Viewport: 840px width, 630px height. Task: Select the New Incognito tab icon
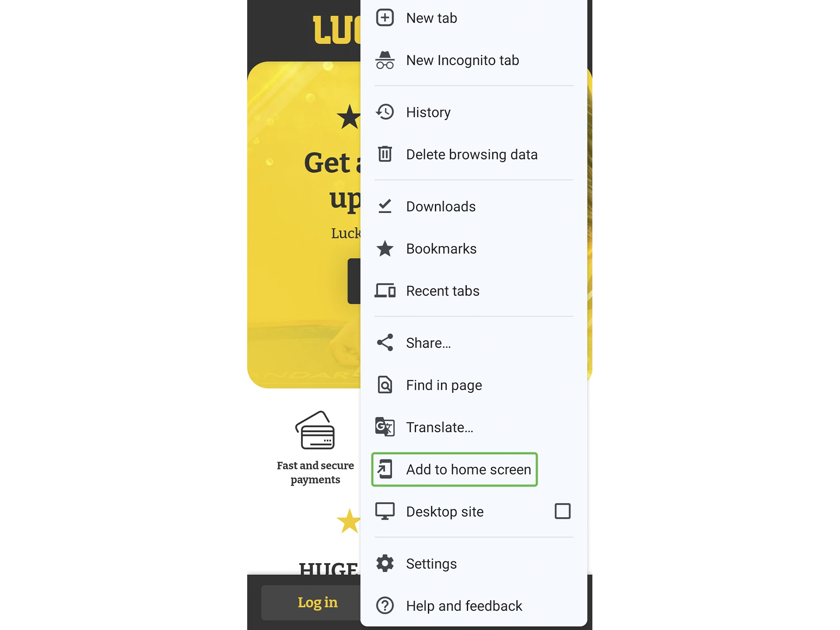tap(385, 59)
